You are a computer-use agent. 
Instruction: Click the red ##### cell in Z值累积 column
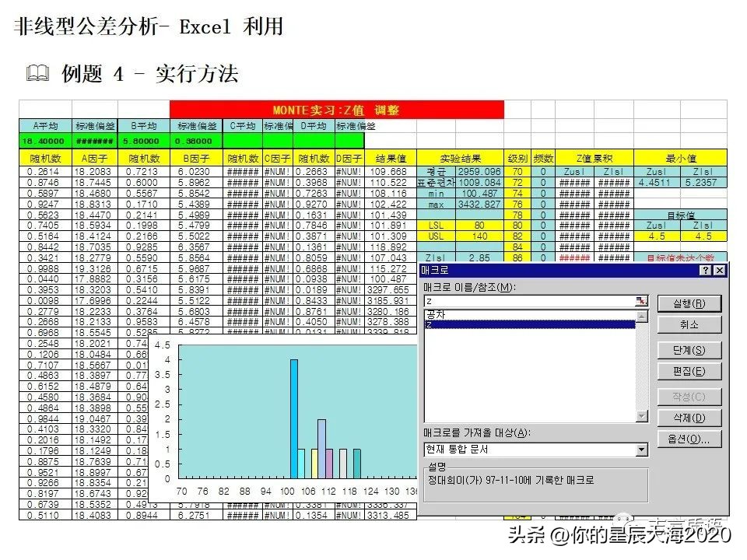(x=575, y=257)
